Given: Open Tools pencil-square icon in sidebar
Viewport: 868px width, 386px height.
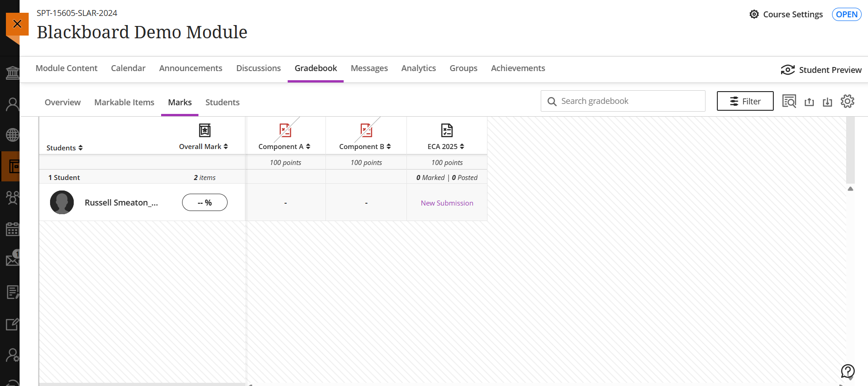Looking at the screenshot, I should point(13,324).
